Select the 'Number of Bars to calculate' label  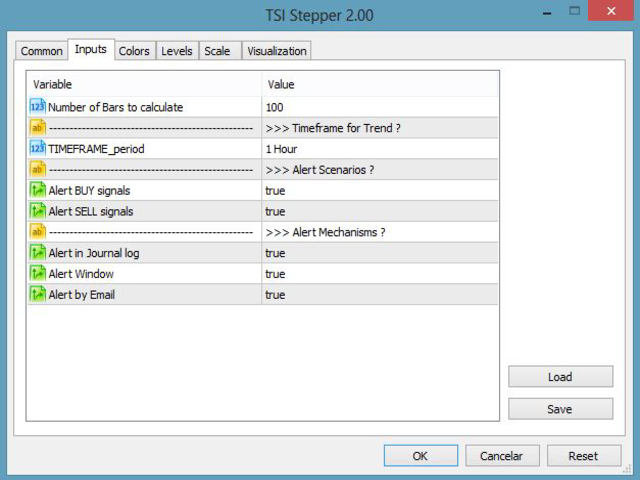(x=116, y=107)
